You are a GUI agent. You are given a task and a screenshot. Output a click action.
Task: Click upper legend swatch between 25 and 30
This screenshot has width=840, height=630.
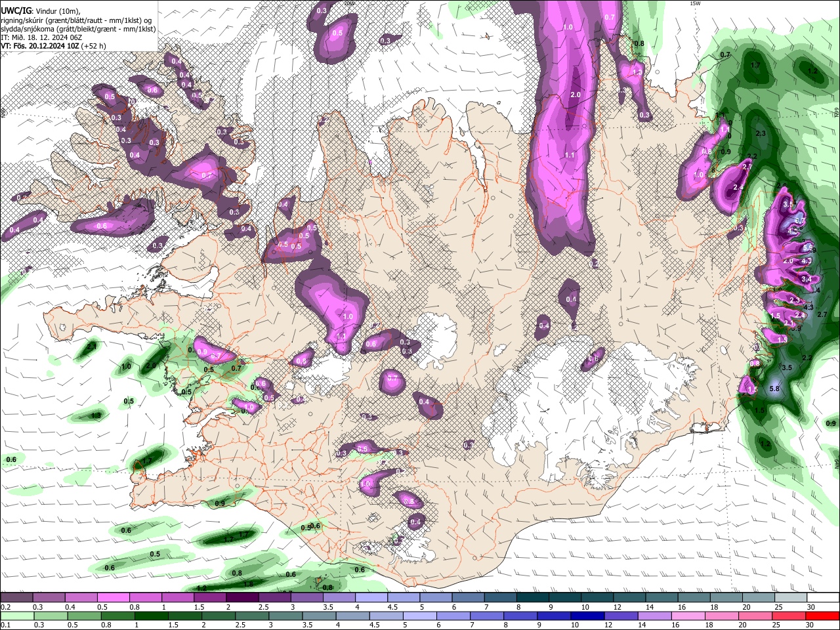789,598
